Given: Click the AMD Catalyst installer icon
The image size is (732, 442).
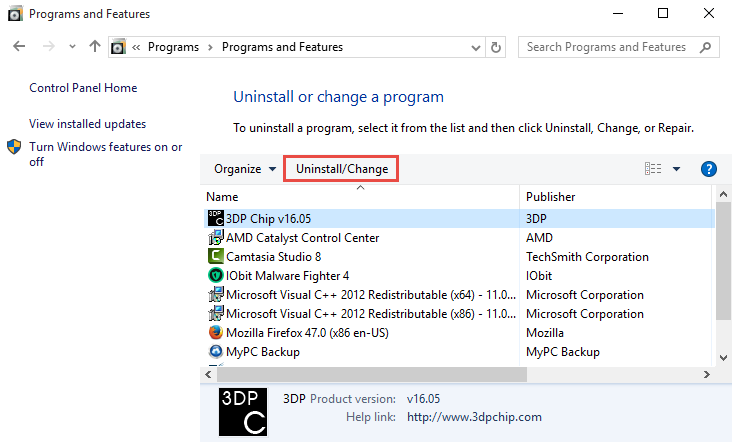Looking at the screenshot, I should pos(216,238).
